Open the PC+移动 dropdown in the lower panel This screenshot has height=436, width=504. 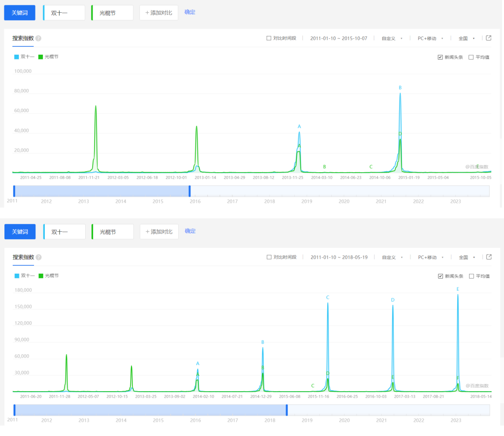click(431, 258)
